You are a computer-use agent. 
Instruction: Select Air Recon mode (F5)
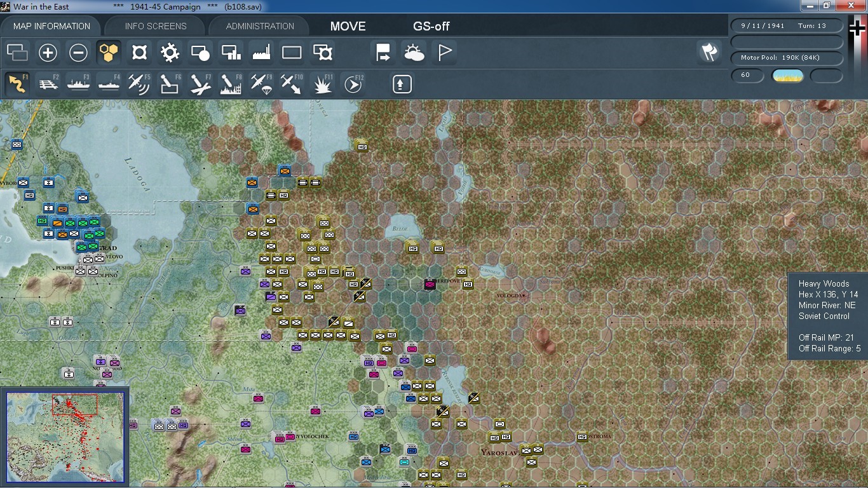[x=139, y=84]
